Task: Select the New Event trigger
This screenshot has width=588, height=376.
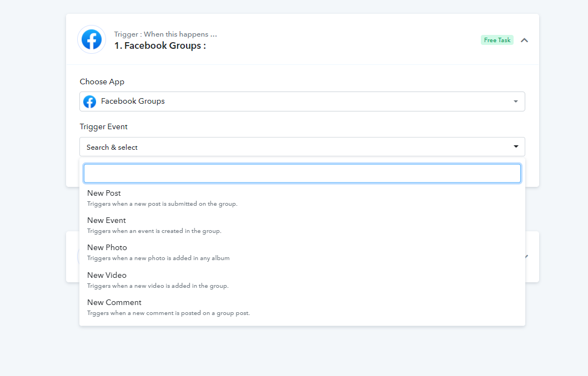Action: point(302,226)
